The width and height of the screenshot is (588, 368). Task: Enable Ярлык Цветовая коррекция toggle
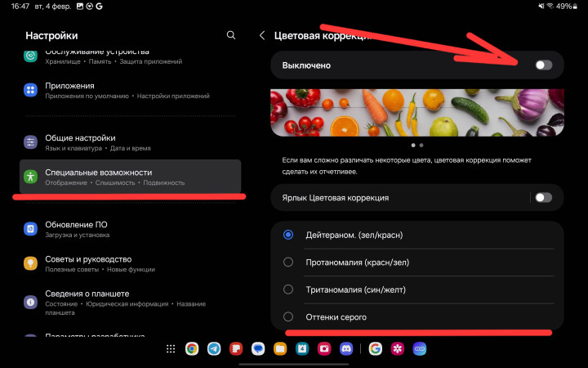pos(543,197)
